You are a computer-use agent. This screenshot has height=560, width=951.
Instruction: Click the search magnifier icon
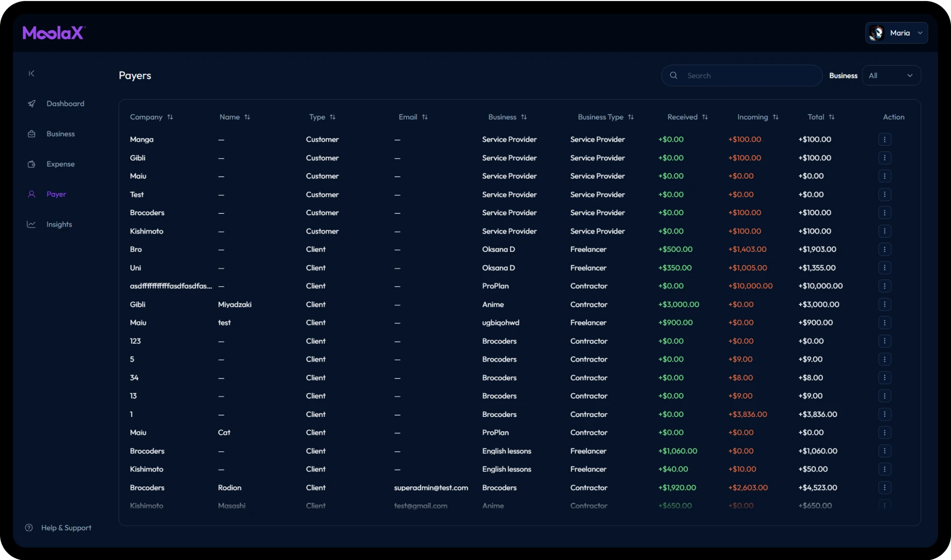pyautogui.click(x=673, y=76)
